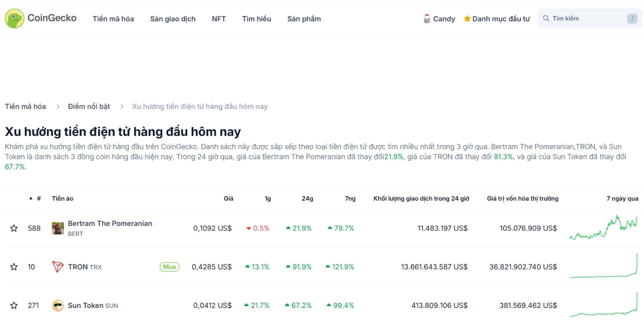Select the Tìm hiểu menu item

[257, 19]
